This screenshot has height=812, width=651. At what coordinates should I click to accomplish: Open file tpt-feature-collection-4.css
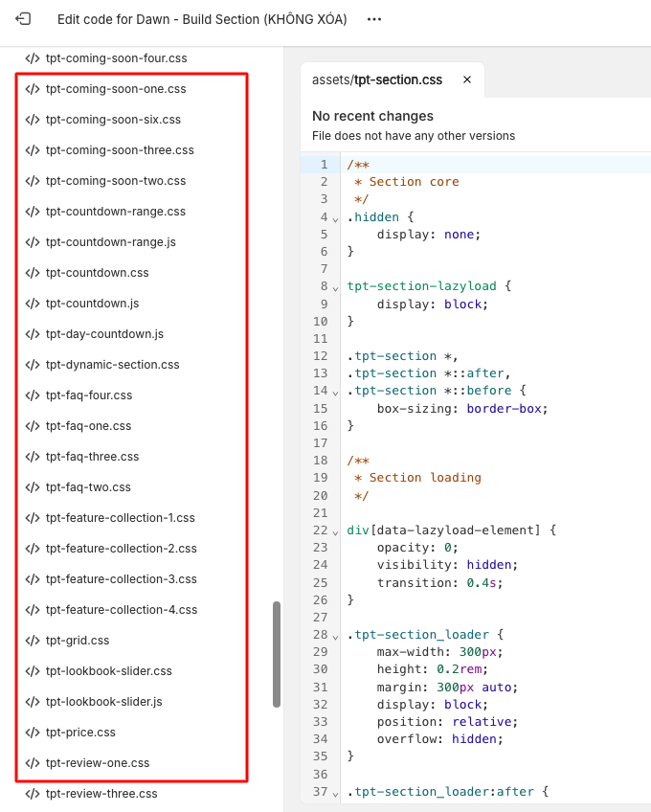(122, 610)
